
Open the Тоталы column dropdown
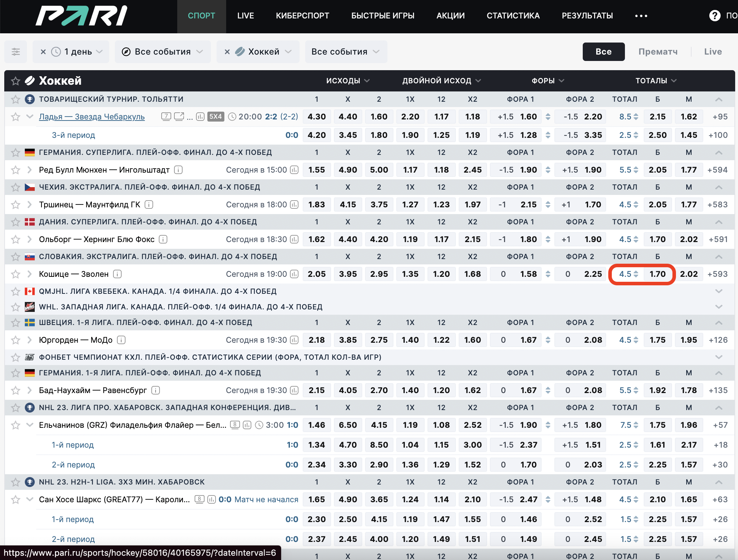[656, 81]
